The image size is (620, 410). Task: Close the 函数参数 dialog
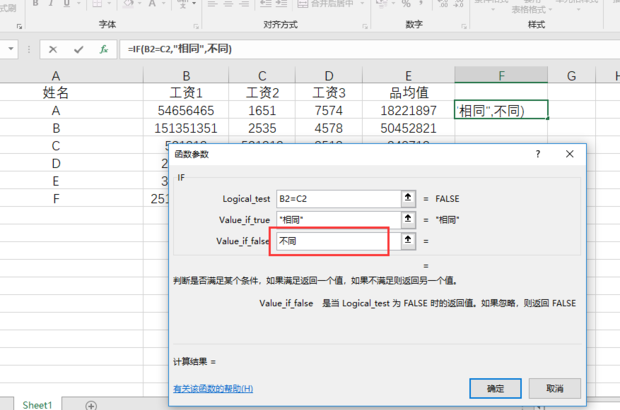tap(569, 154)
